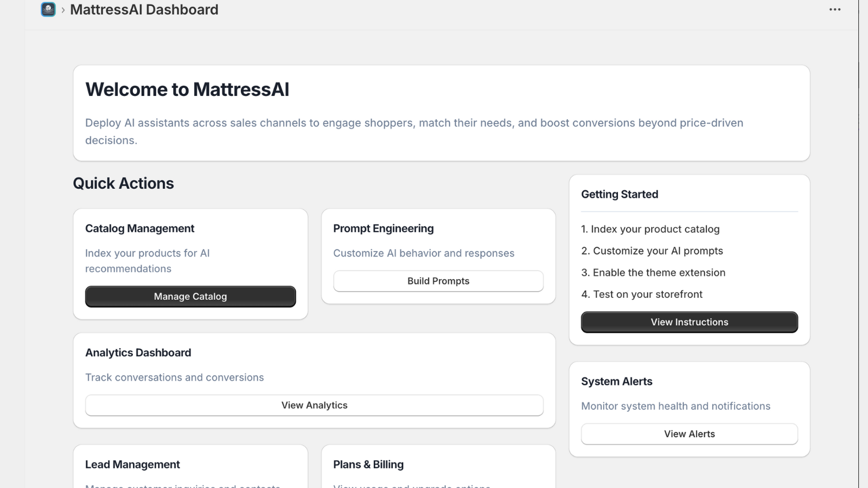Click the System Alerts heading
The height and width of the screenshot is (488, 868).
616,381
